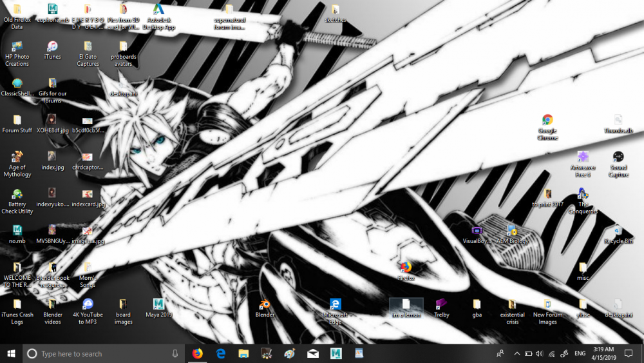Open the gba folder

coord(477,308)
